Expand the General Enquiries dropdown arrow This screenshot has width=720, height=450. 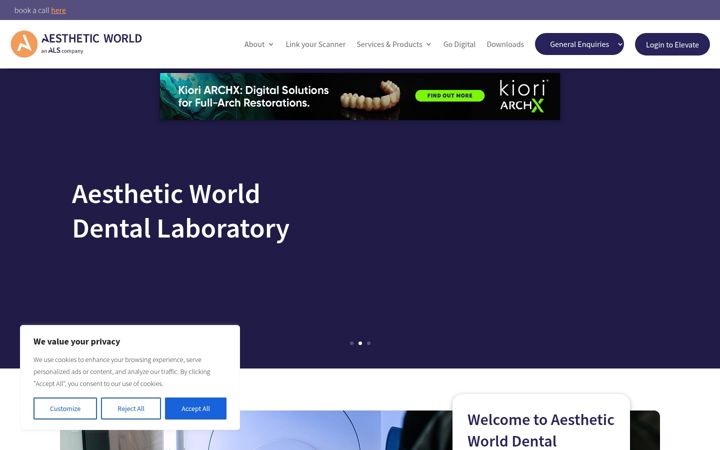pos(619,45)
